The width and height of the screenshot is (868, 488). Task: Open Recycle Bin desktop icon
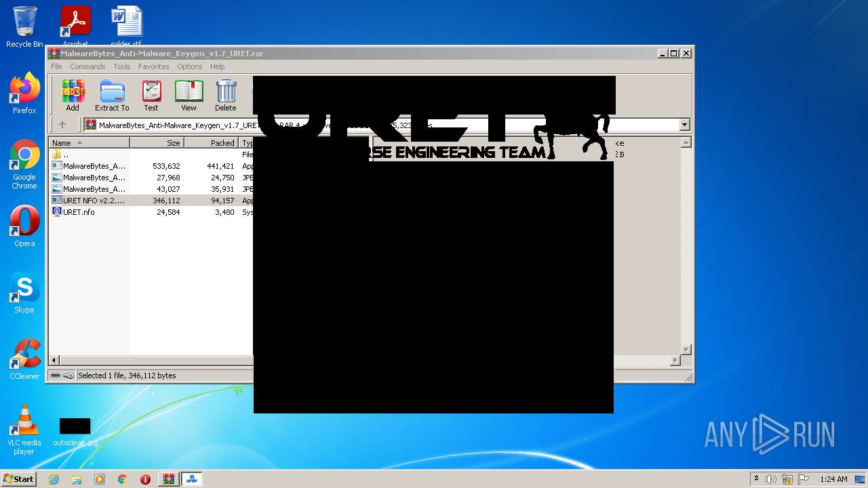(24, 27)
